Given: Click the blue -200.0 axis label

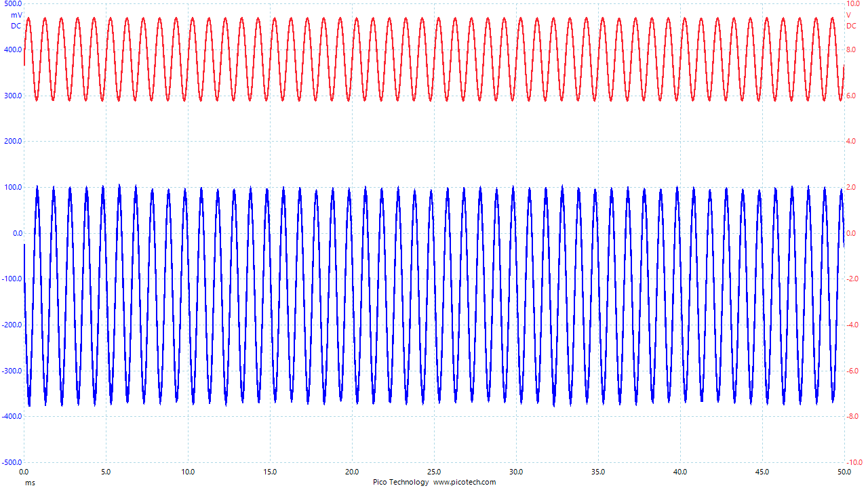Looking at the screenshot, I should coord(12,325).
